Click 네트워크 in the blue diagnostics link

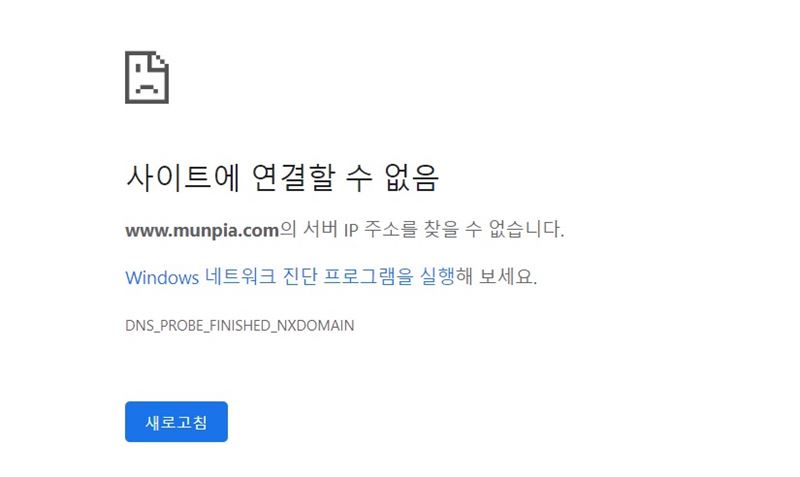[240, 277]
